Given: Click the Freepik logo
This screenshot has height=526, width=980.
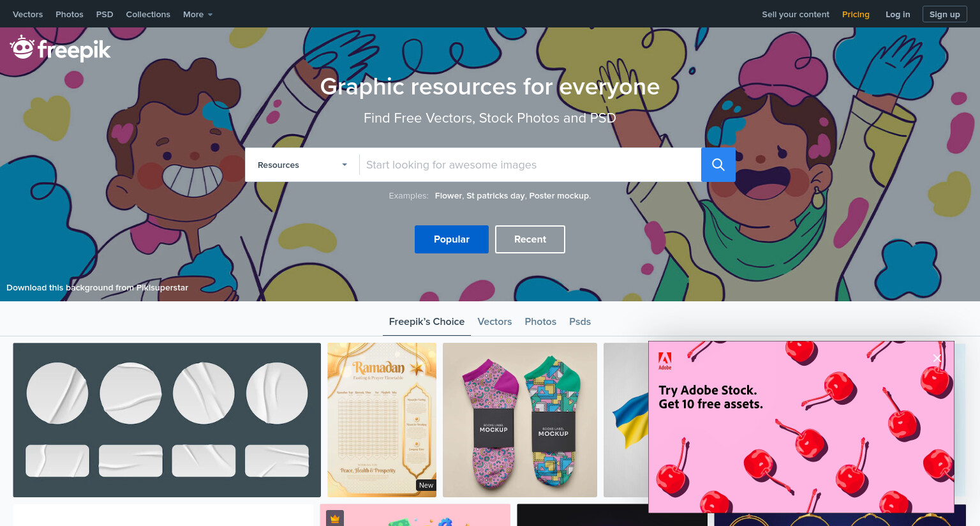Looking at the screenshot, I should (61, 49).
